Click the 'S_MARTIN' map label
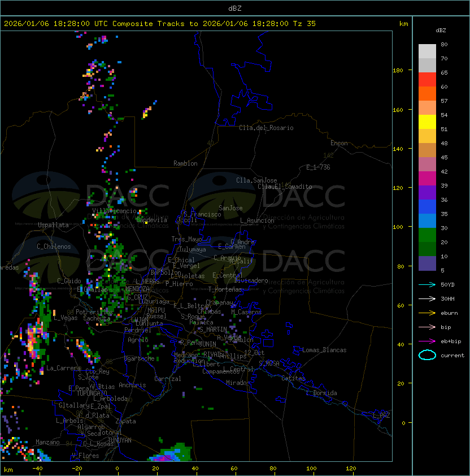 213,329
